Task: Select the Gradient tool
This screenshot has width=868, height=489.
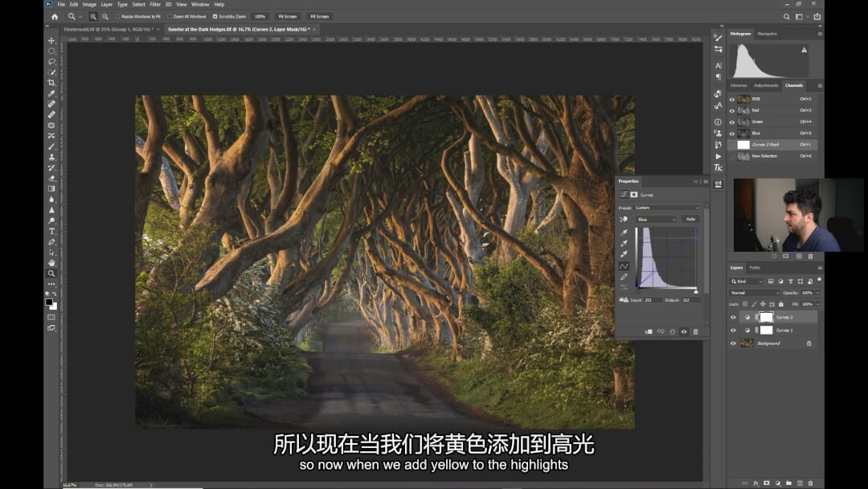Action: (51, 189)
